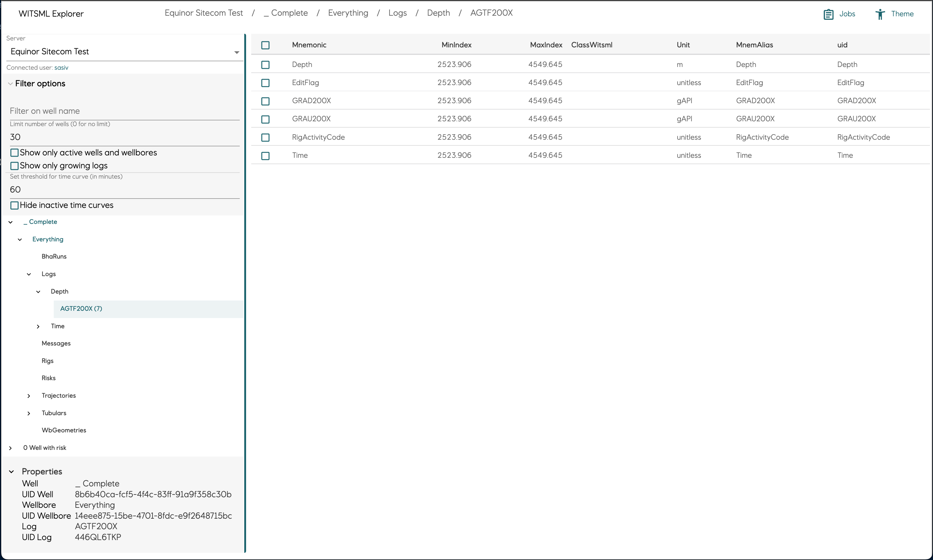The width and height of the screenshot is (933, 560).
Task: Tick Show only growing logs checkbox
Action: point(14,166)
